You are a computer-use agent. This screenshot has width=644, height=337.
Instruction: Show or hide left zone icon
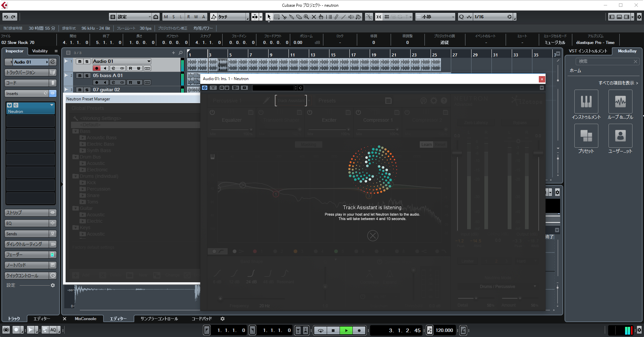[612, 17]
